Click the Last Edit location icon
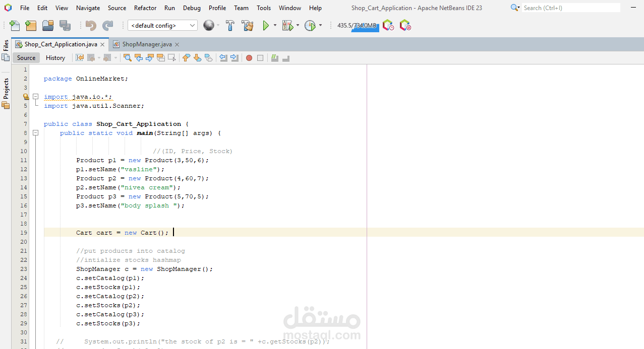Viewport: 644px width, 349px height. coord(80,58)
